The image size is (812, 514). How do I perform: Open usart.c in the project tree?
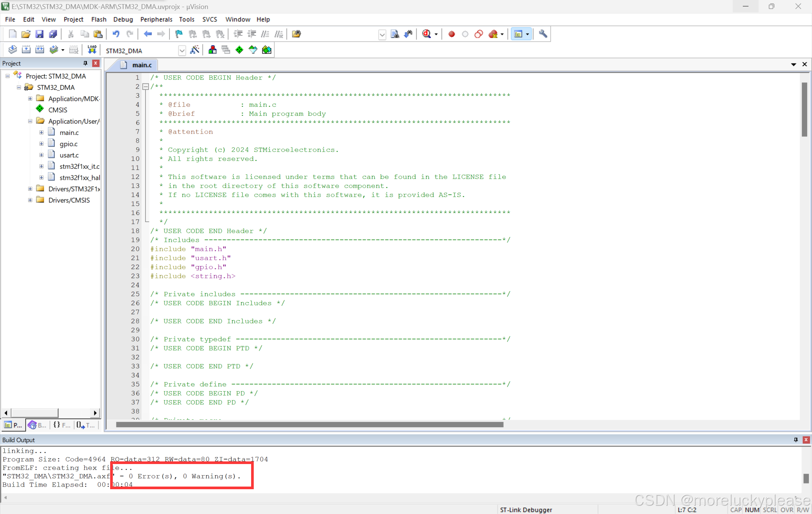69,155
